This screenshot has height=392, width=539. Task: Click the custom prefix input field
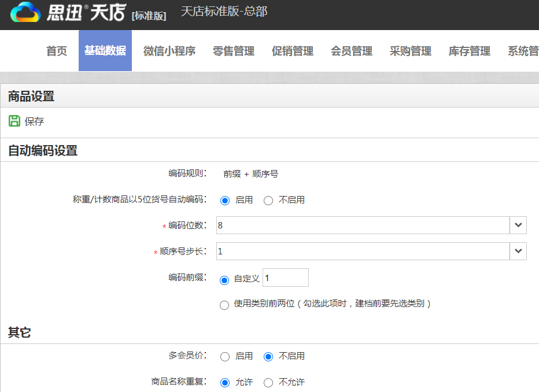tap(286, 278)
